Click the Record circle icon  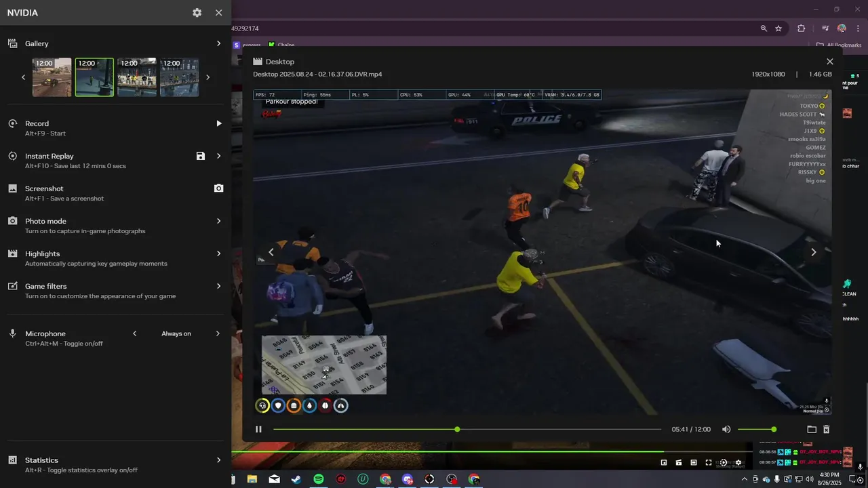12,123
